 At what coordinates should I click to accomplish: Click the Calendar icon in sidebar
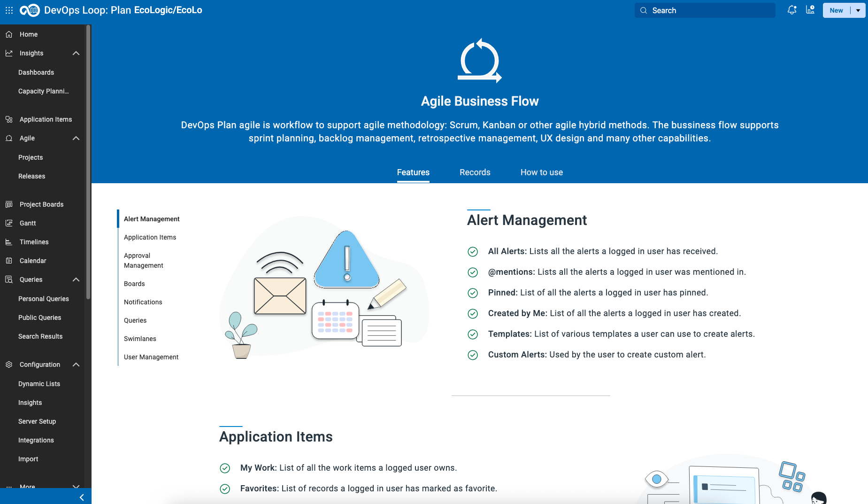tap(9, 261)
